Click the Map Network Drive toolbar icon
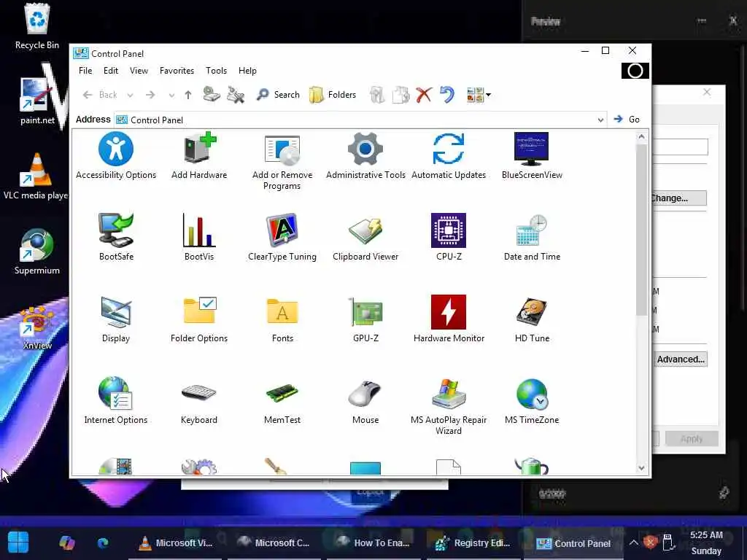The image size is (747, 560). (211, 95)
